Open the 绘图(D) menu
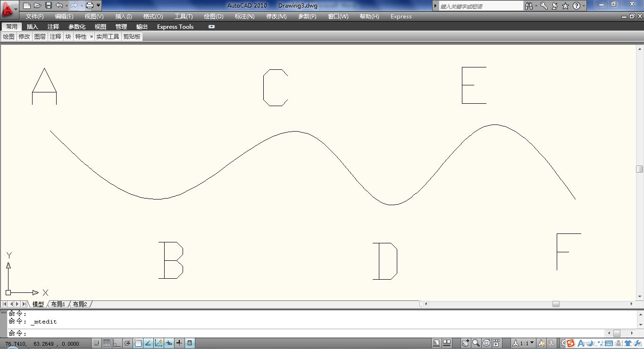Viewport: 644px width, 349px height. pos(214,17)
